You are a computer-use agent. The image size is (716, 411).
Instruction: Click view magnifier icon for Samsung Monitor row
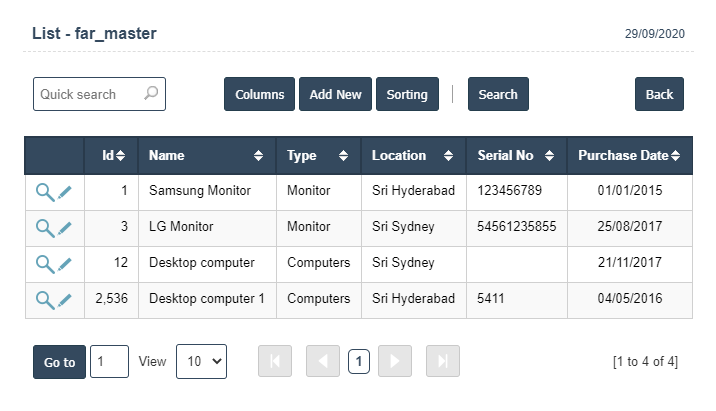tap(44, 192)
